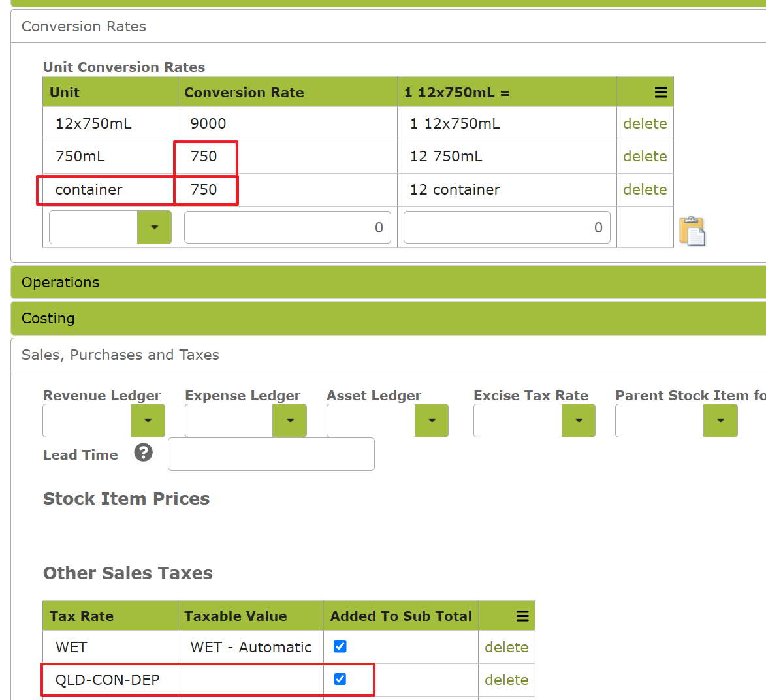Click the WET tax rate cell
The width and height of the screenshot is (766, 700).
tap(110, 647)
